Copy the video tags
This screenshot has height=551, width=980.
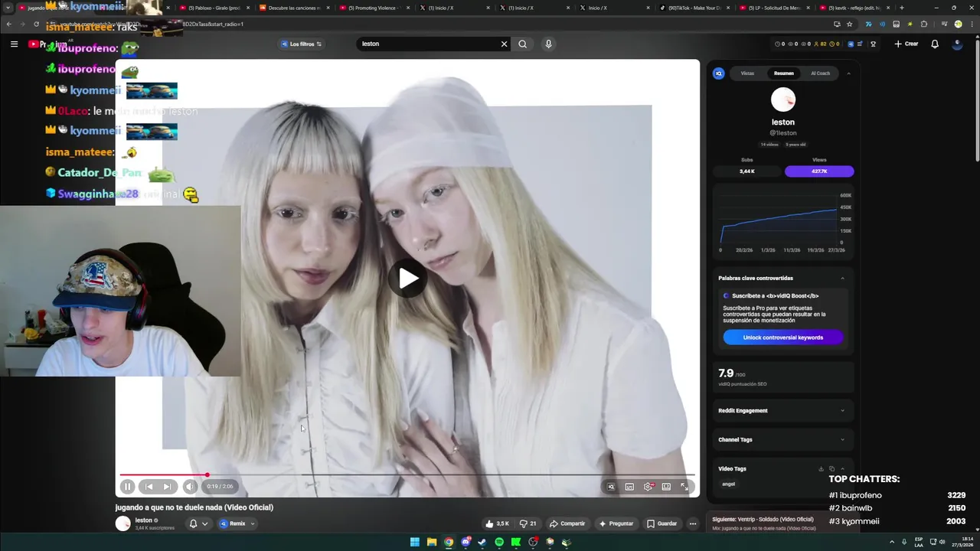pos(831,469)
